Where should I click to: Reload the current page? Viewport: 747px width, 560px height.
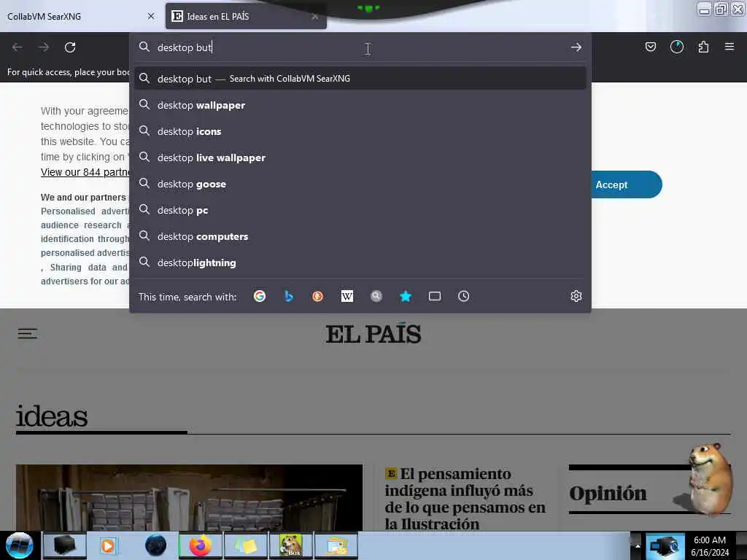pos(70,47)
